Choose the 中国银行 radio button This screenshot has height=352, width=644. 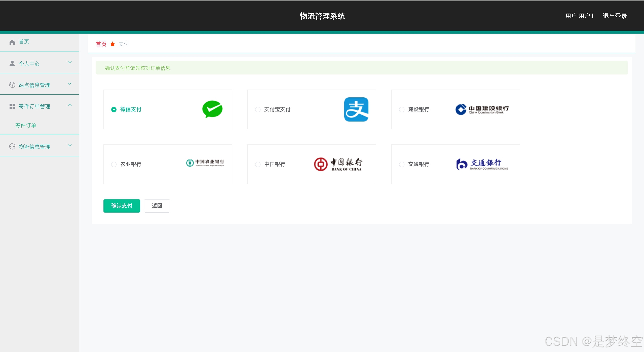258,164
